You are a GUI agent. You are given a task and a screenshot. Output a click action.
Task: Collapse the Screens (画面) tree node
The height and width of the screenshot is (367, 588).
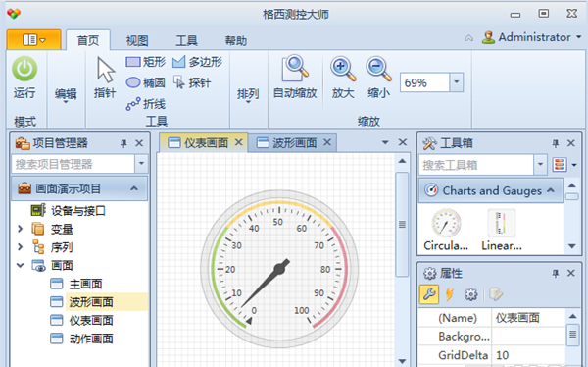pos(21,265)
